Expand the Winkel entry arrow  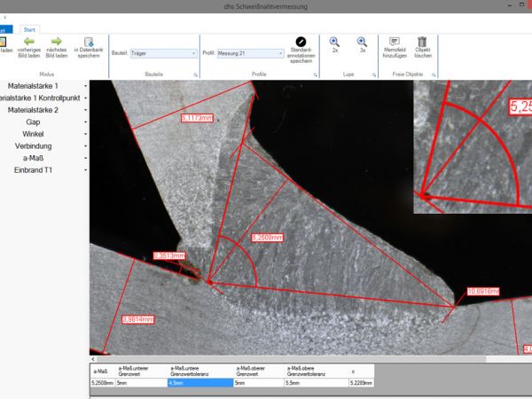click(x=85, y=134)
